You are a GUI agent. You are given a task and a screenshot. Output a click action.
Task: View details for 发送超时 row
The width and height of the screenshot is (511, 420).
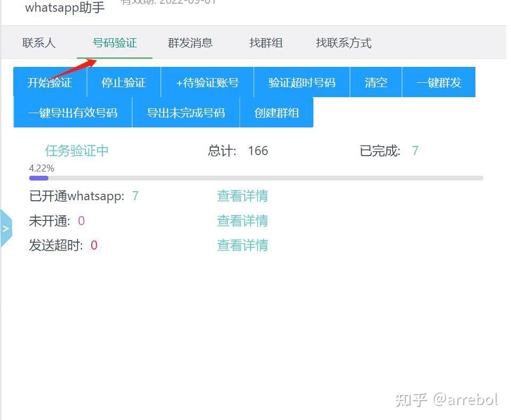click(x=242, y=245)
